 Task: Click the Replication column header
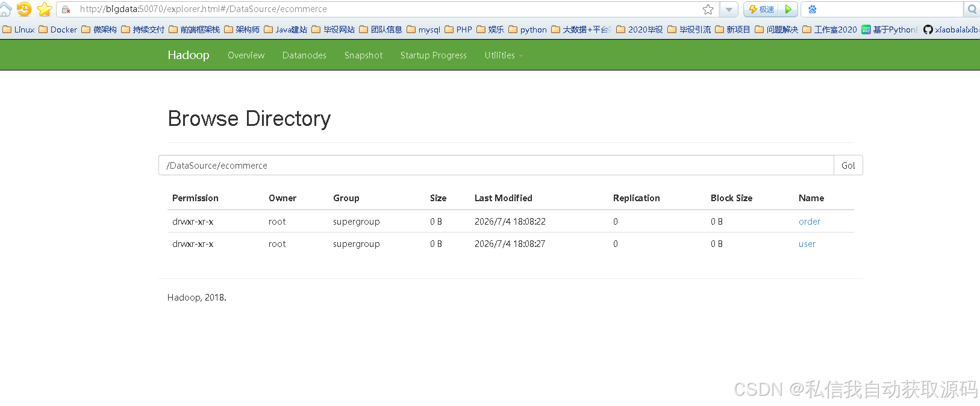point(637,198)
